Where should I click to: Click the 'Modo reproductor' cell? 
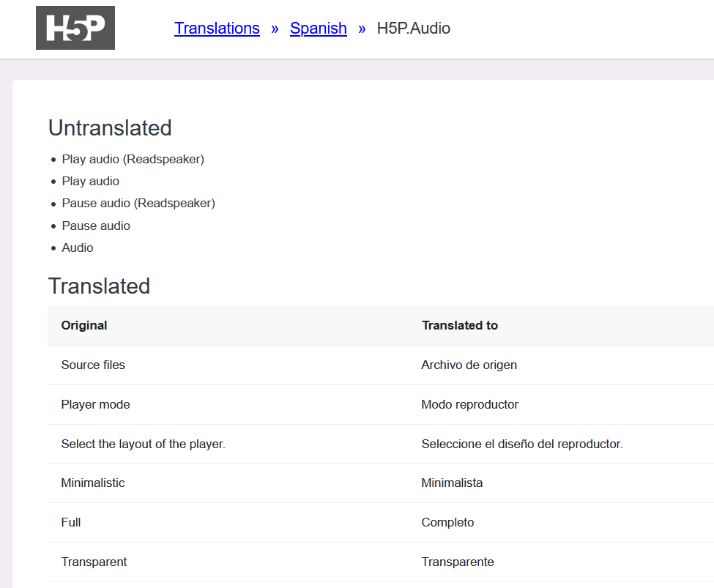coord(470,404)
